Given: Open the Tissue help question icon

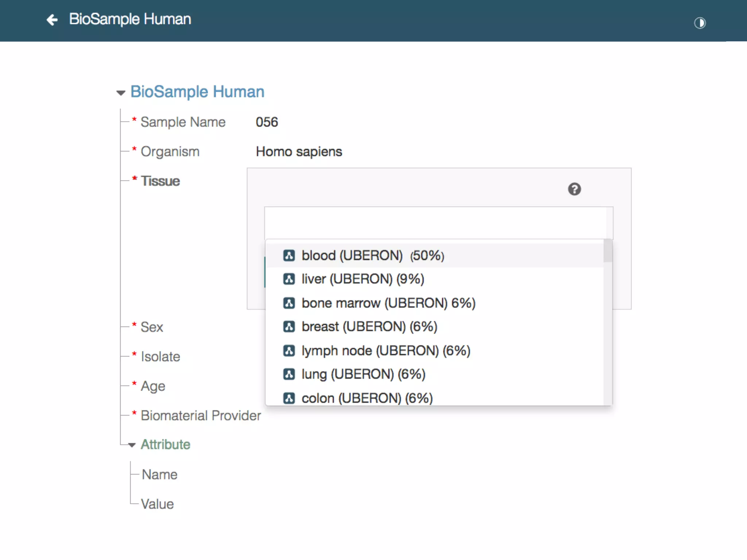Looking at the screenshot, I should click(x=574, y=189).
